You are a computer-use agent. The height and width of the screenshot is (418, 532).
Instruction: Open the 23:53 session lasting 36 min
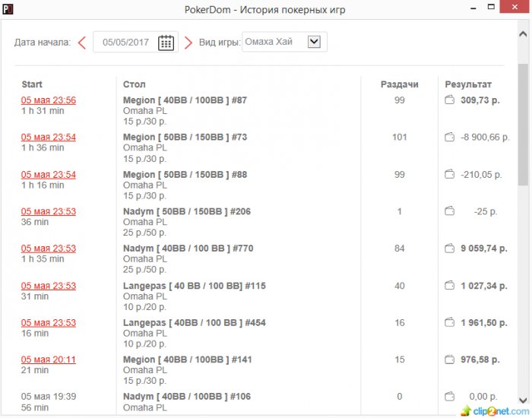click(49, 211)
